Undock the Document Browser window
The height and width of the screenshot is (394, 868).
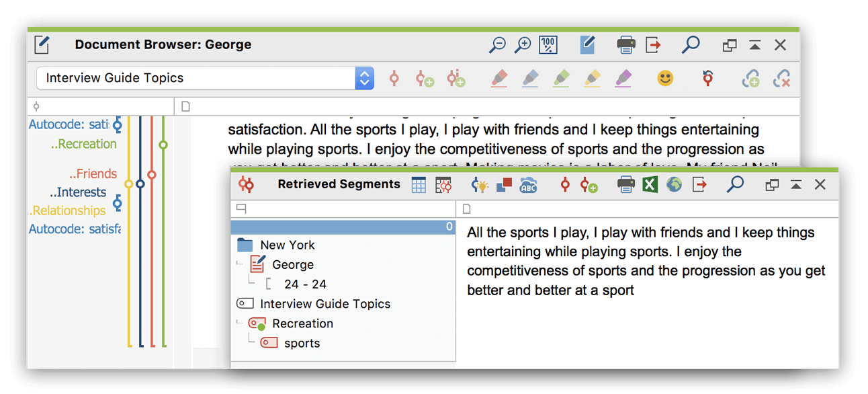pos(730,46)
